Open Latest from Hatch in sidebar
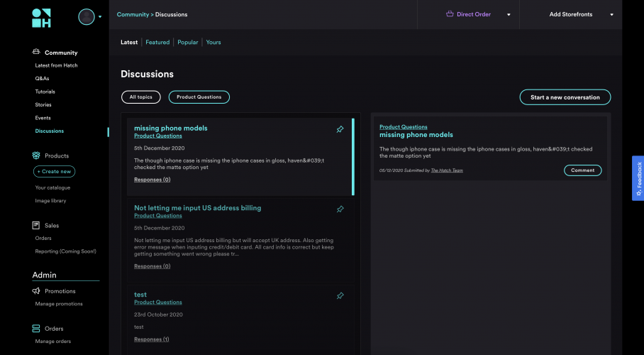Screen dimensions: 644x355 coord(56,65)
